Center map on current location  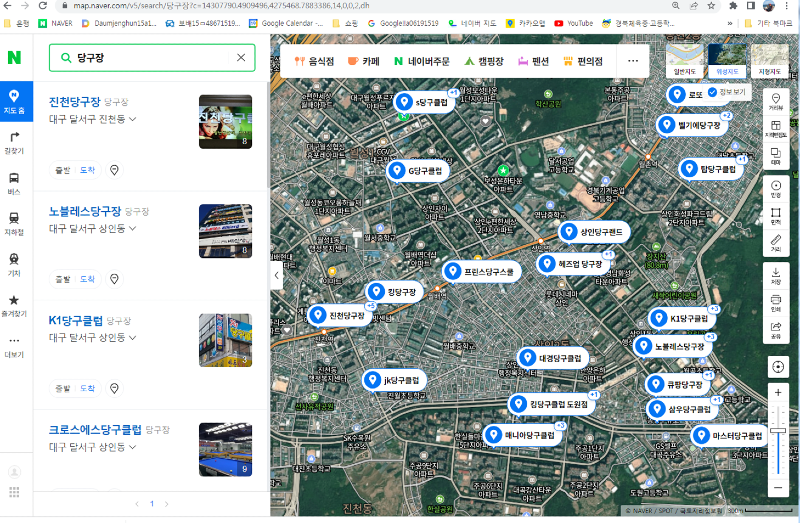778,366
